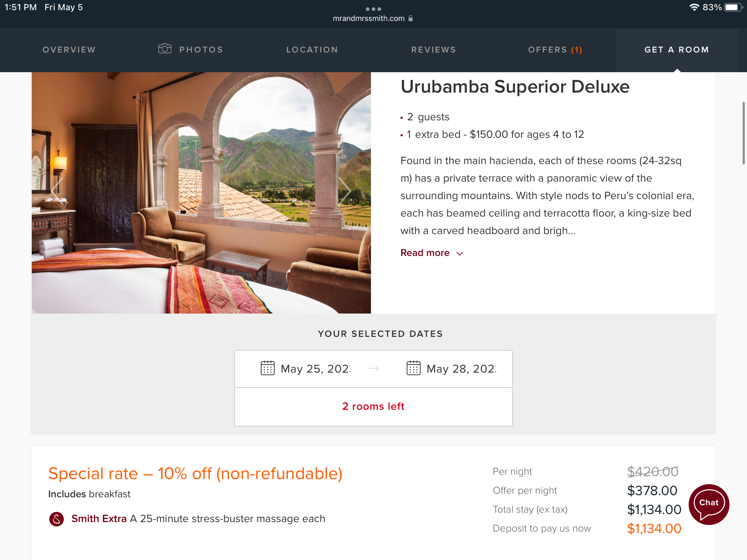Go to the Reviews tab
The width and height of the screenshot is (747, 560).
coord(434,50)
